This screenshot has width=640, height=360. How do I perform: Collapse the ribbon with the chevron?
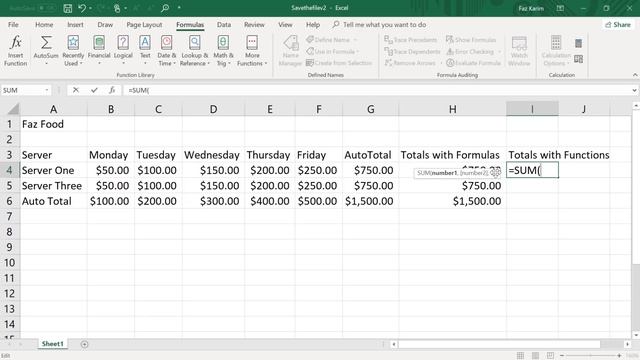635,75
